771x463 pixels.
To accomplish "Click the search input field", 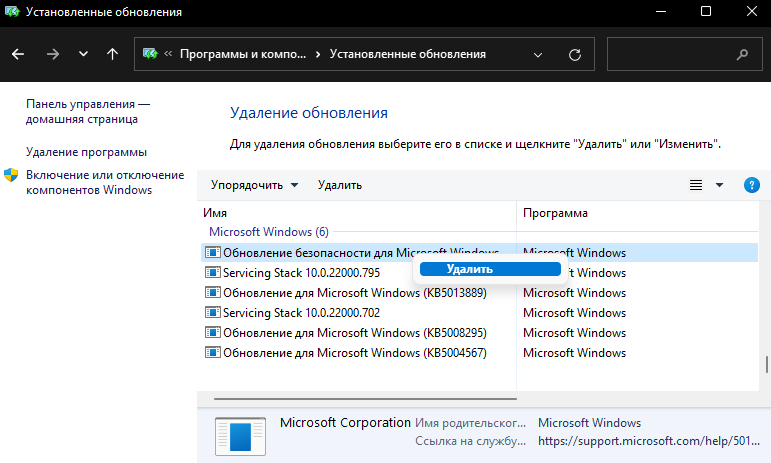I will (x=684, y=54).
